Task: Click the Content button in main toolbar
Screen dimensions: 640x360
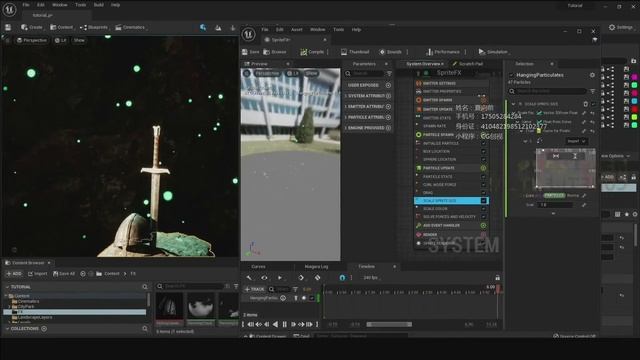Action: click(x=61, y=27)
